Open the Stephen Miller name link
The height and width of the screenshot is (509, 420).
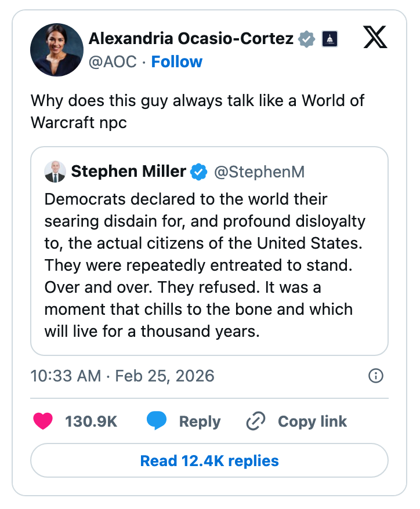click(128, 172)
